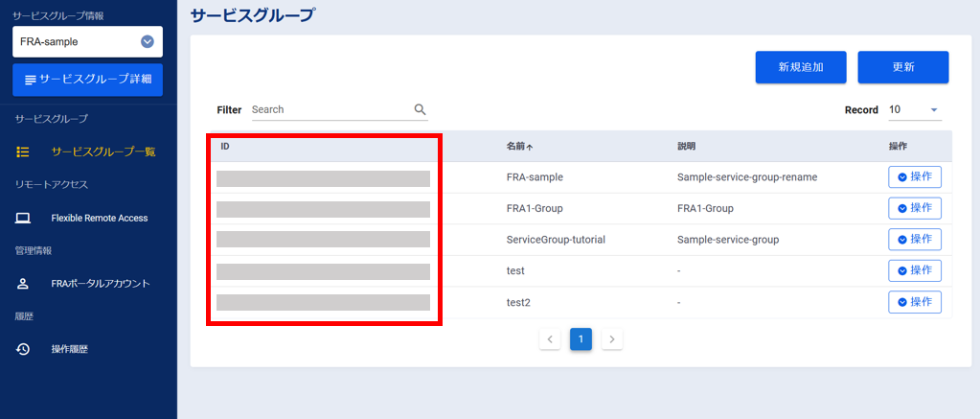
Task: Open the サービスグループ詳細 button
Action: 87,80
